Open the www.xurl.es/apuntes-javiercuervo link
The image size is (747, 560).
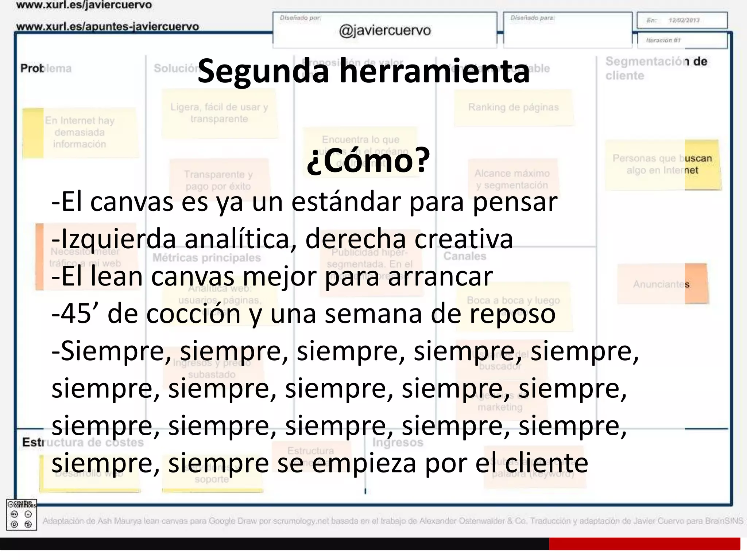pyautogui.click(x=108, y=26)
